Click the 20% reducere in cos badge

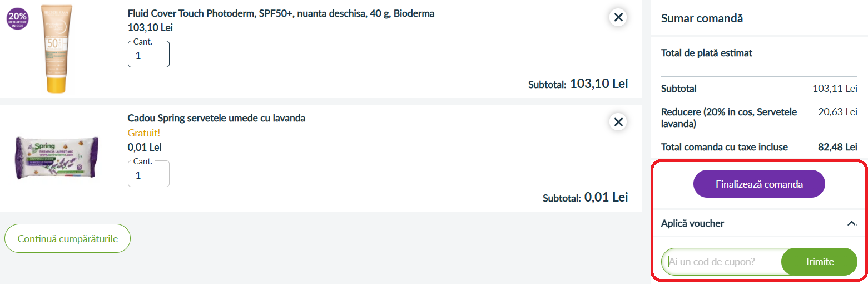tap(18, 19)
